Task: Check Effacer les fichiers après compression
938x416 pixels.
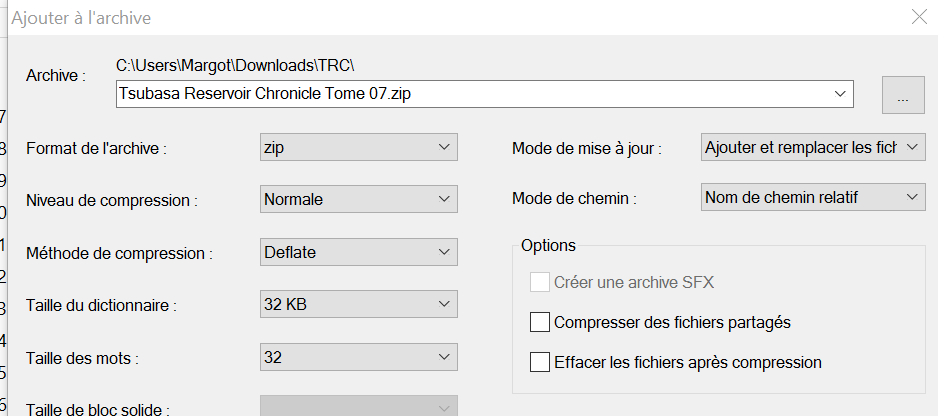Action: [x=540, y=362]
